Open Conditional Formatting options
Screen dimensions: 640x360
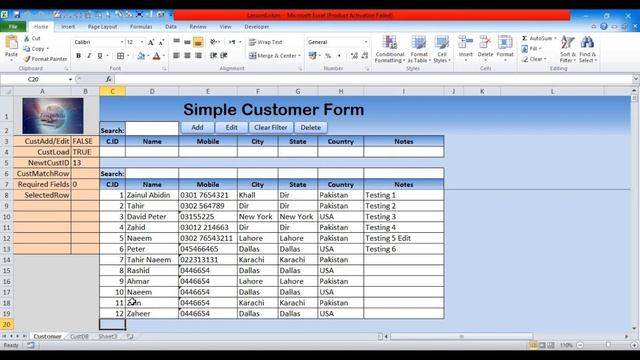390,49
